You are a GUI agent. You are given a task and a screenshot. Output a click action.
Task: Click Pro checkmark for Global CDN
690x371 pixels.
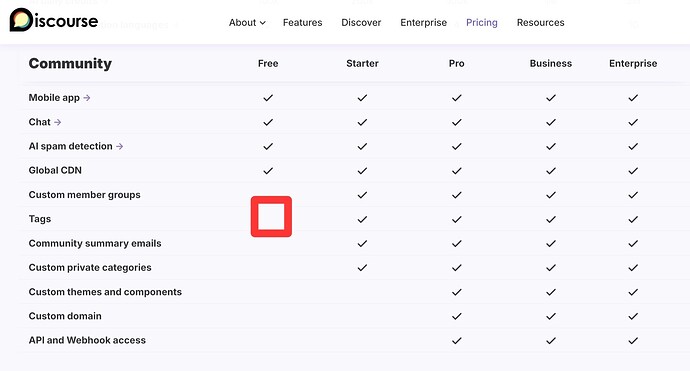click(456, 170)
